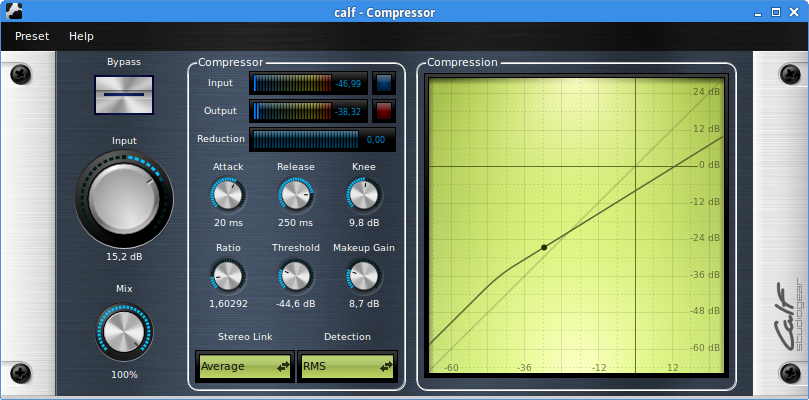Viewport: 809px width, 400px height.
Task: Click the -36 axis label on graph
Action: [524, 367]
